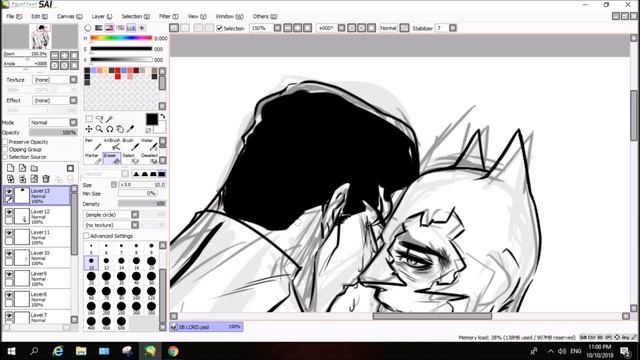Choose brush size 12 preset
Image resolution: width=640 pixels, height=360 pixels.
tap(106, 263)
